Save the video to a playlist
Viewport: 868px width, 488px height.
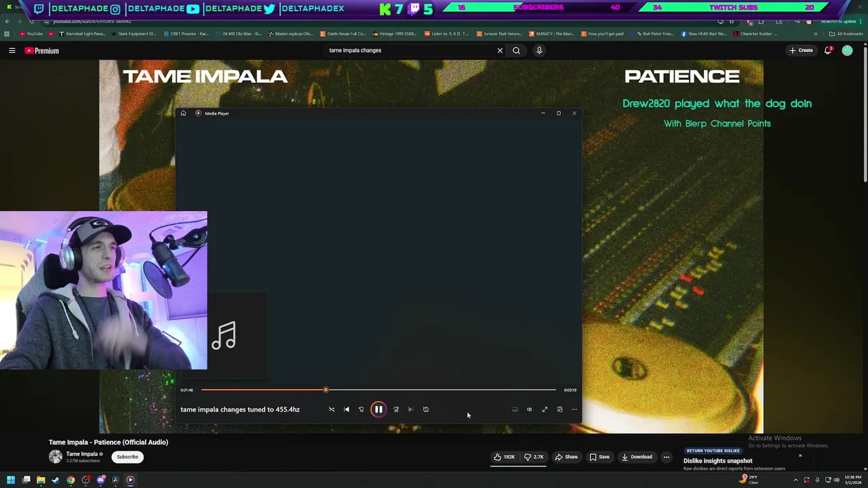tap(599, 457)
